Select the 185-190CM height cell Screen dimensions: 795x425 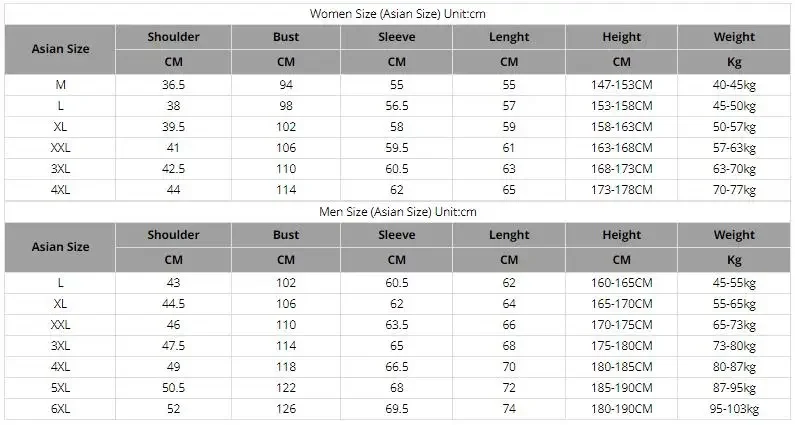point(622,388)
